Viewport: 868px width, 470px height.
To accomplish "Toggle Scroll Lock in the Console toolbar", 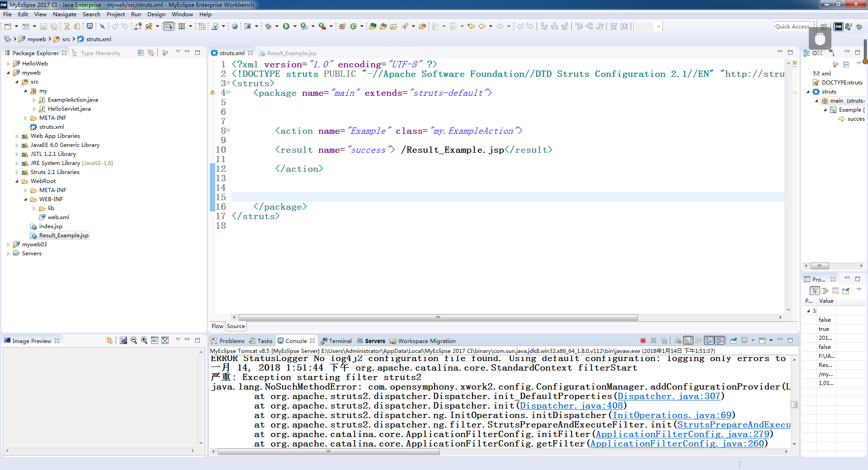I will (688, 341).
